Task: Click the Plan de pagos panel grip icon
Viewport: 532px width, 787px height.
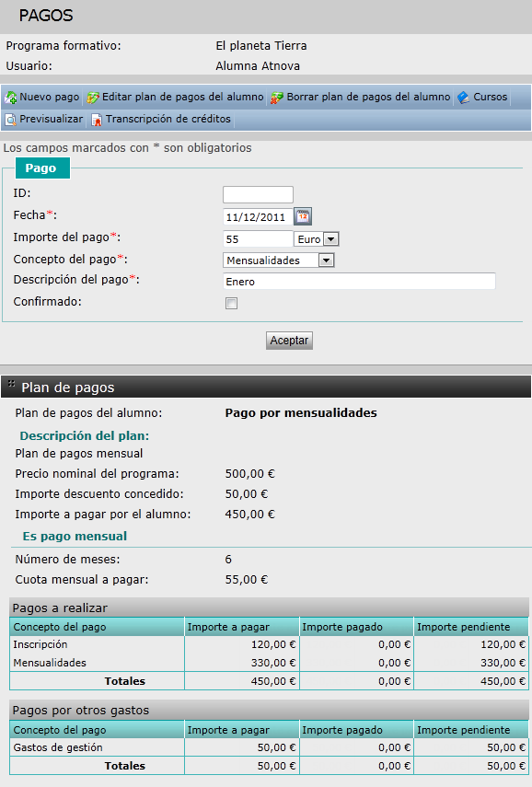Action: click(x=12, y=385)
